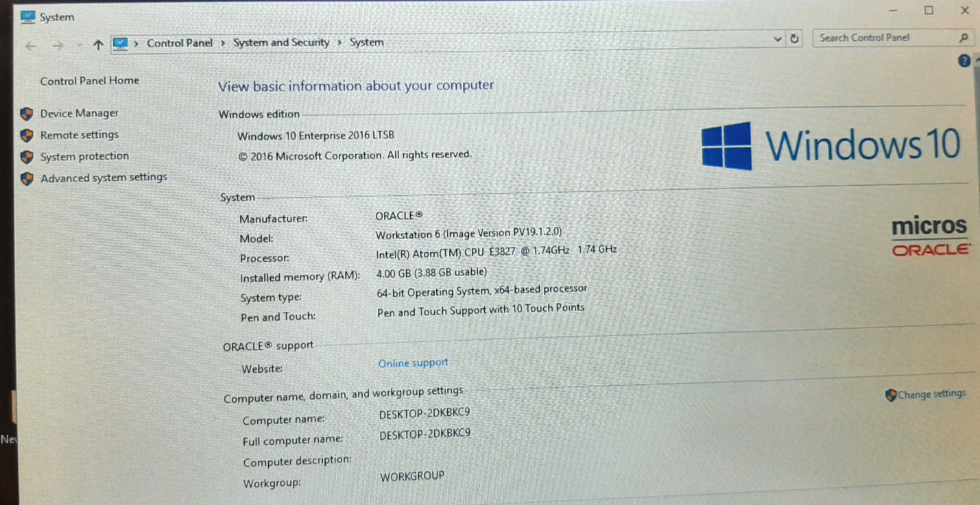The width and height of the screenshot is (980, 505).
Task: Click the computer icon in address bar
Action: click(120, 44)
